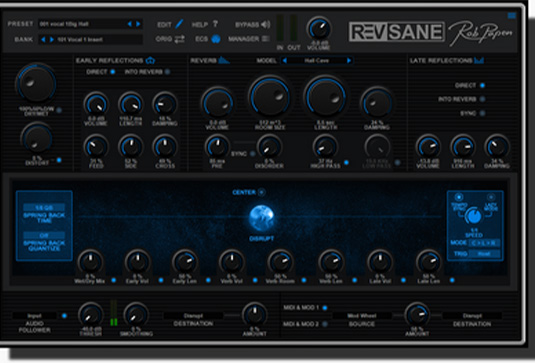The height and width of the screenshot is (363, 535).
Task: Toggle Late Reflections Into Reverb LED
Action: click(482, 99)
